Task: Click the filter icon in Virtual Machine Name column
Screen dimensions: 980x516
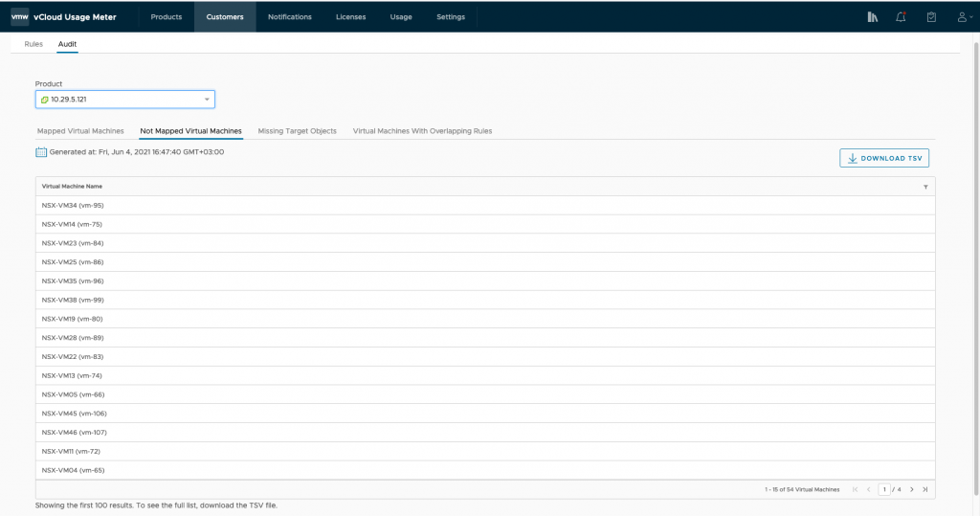Action: pyautogui.click(x=925, y=187)
